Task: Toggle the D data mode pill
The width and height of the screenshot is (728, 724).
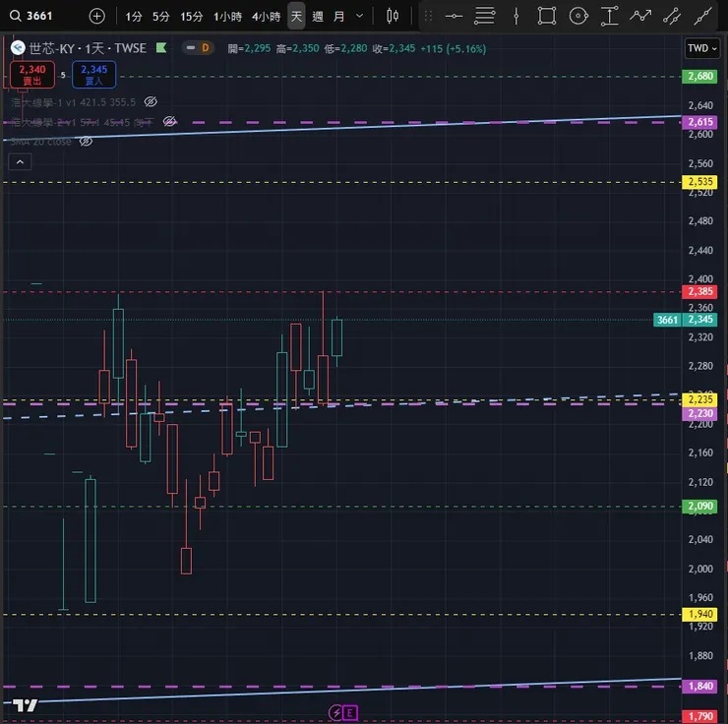Action: tap(199, 48)
